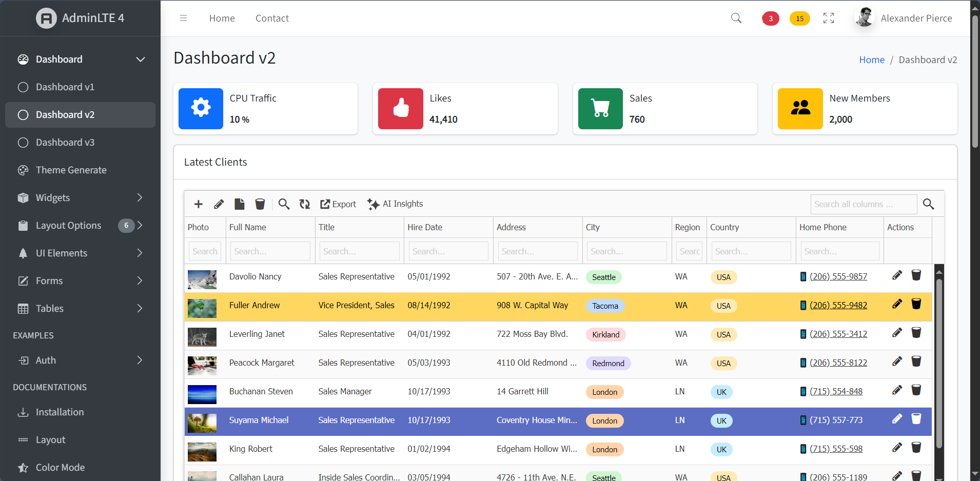The height and width of the screenshot is (481, 980).
Task: Click the Export button in grid toolbar
Action: (x=338, y=204)
